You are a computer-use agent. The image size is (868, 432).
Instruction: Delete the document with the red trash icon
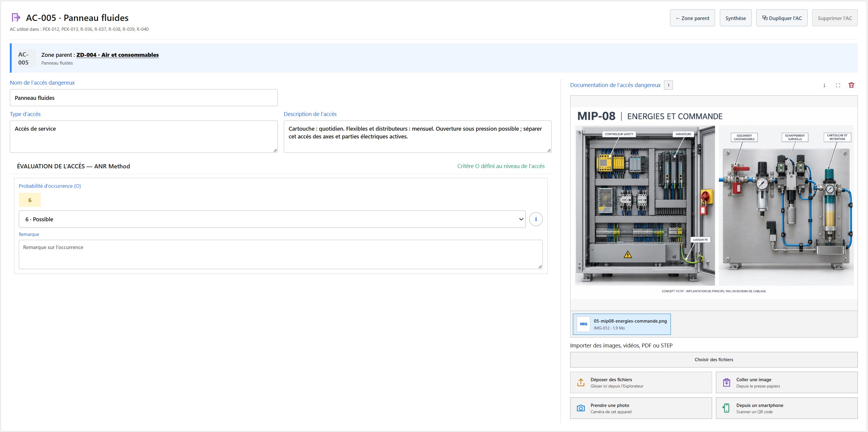point(851,85)
